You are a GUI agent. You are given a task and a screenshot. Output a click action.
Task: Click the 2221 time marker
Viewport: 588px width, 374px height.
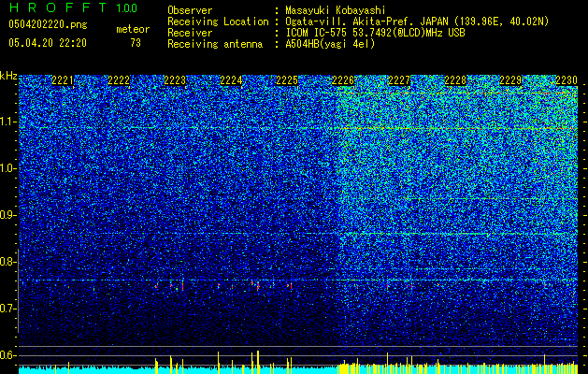[x=63, y=80]
